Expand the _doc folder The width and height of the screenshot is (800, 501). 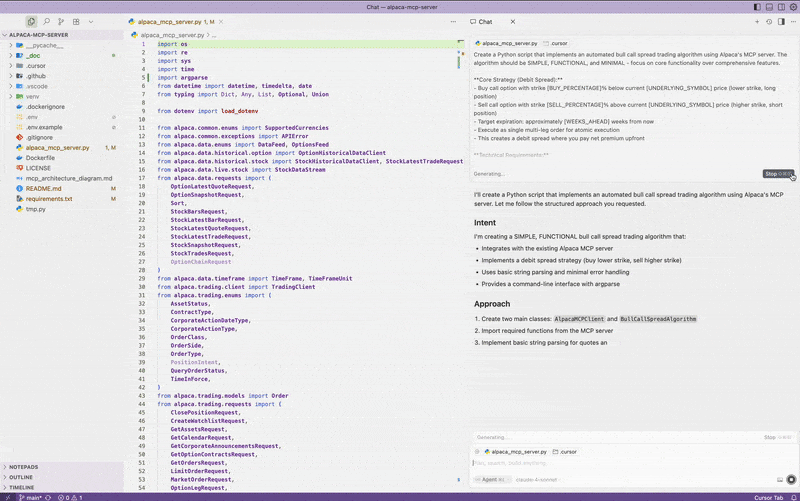[x=61, y=56]
